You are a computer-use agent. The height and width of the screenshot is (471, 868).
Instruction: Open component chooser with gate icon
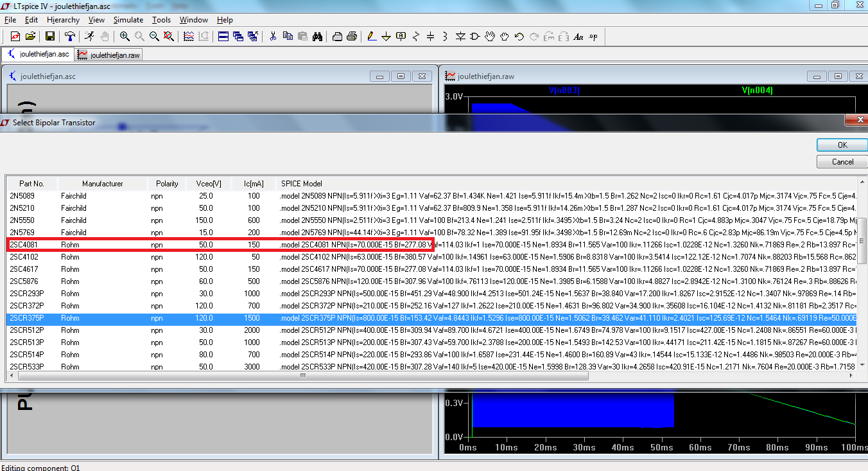pos(475,36)
